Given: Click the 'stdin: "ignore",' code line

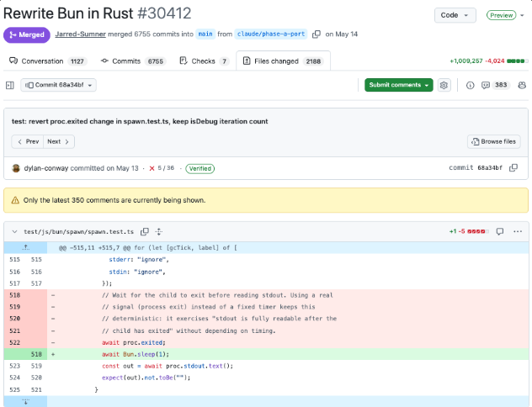Looking at the screenshot, I should point(137,272).
